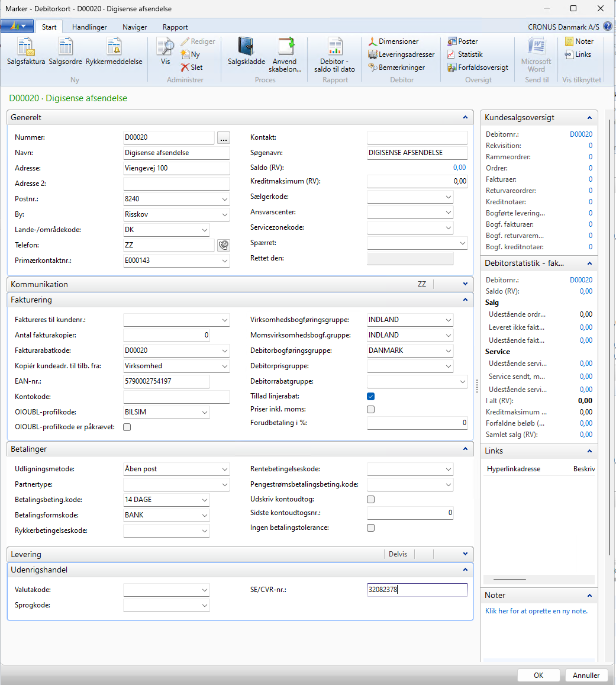This screenshot has height=685, width=616.
Task: Open Lande-/områdekode dropdown
Action: (204, 230)
